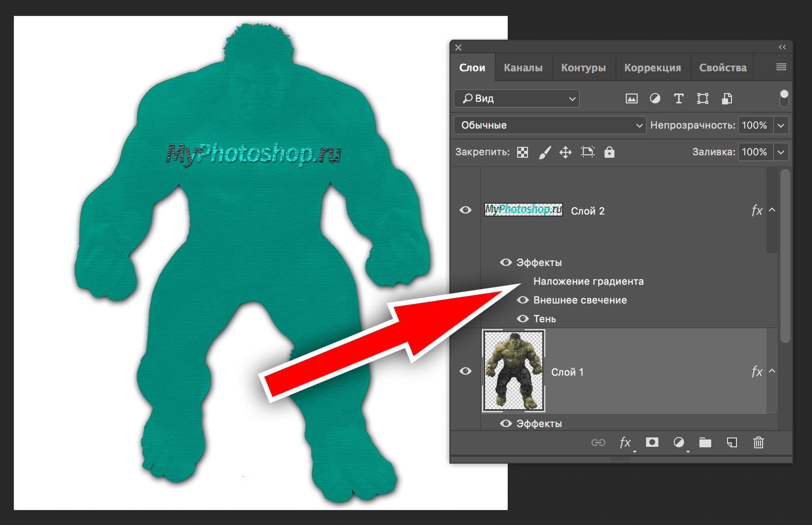The width and height of the screenshot is (812, 525).
Task: Click the pixel layer filter icon
Action: tap(631, 99)
